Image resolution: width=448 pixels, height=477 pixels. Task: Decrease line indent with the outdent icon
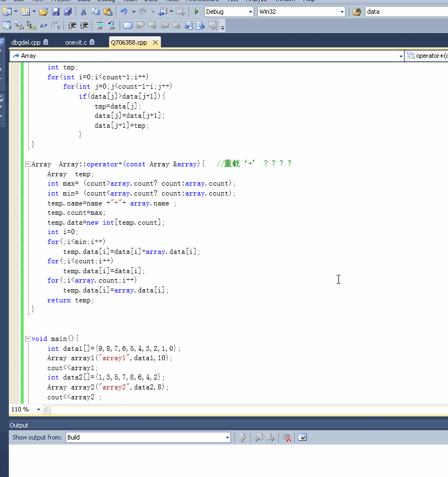coord(72,25)
